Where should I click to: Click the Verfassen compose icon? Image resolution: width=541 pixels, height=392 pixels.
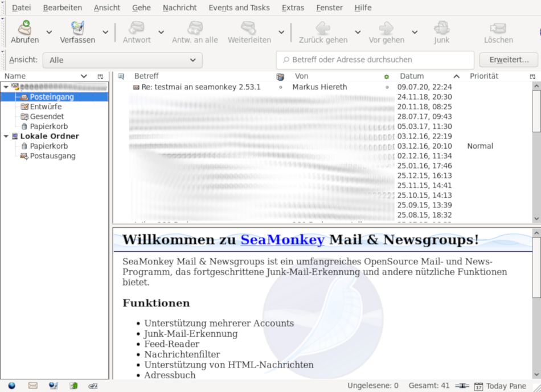coord(77,27)
